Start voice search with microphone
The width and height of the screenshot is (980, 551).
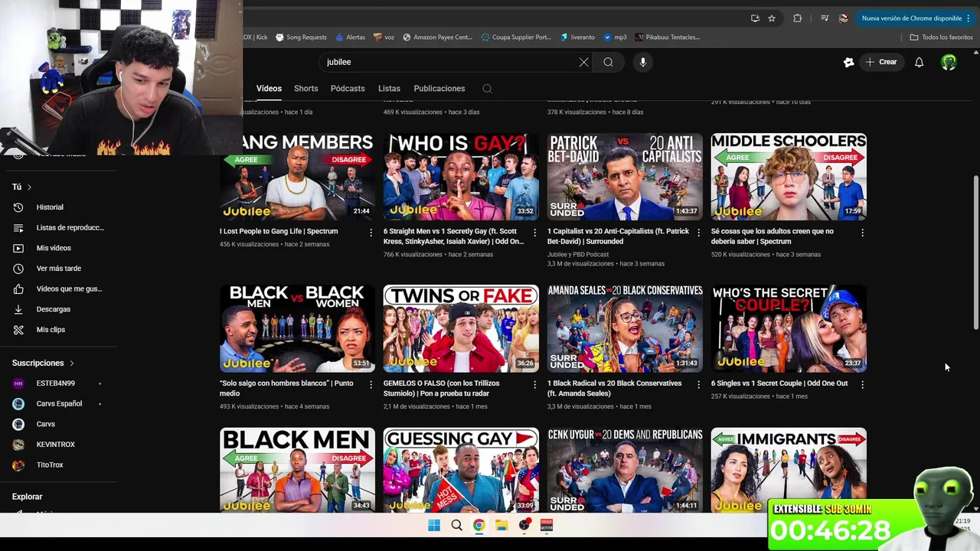tap(642, 62)
